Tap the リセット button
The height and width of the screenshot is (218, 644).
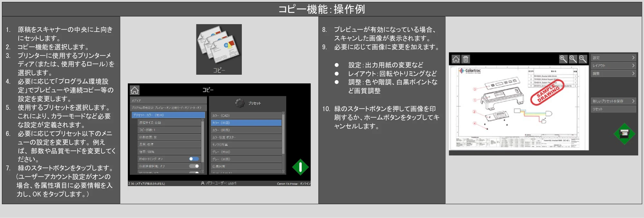(613, 109)
